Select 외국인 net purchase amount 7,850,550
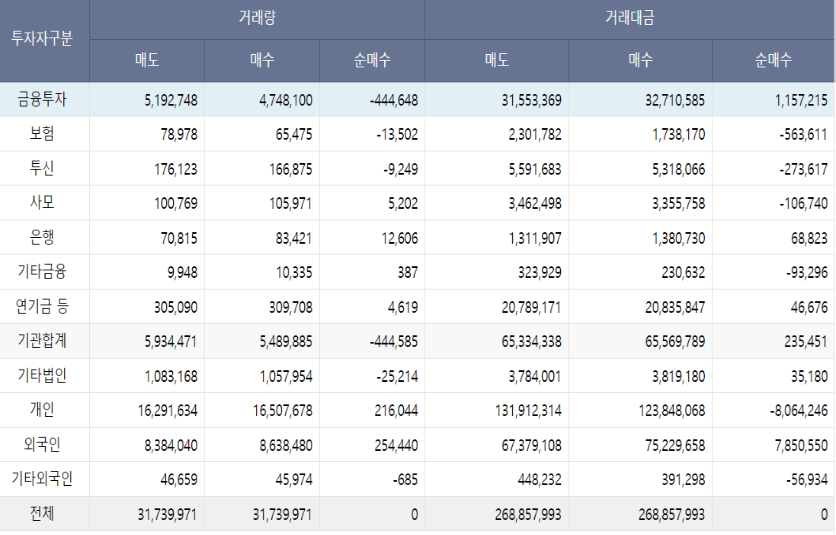 coord(792,444)
